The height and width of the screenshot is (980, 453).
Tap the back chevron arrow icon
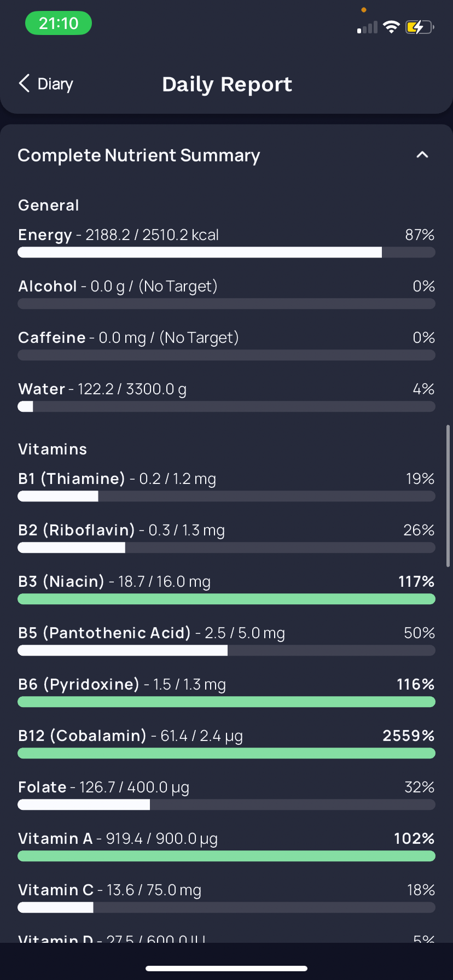pos(24,84)
